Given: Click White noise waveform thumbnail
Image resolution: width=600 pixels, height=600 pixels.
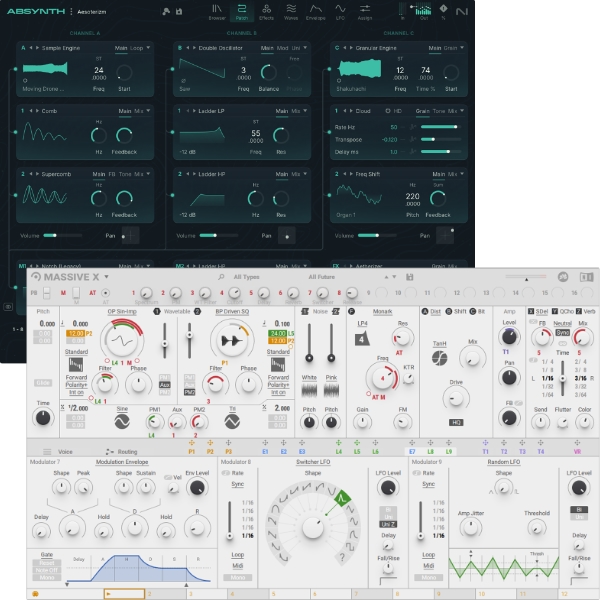Looking at the screenshot, I should point(309,391).
